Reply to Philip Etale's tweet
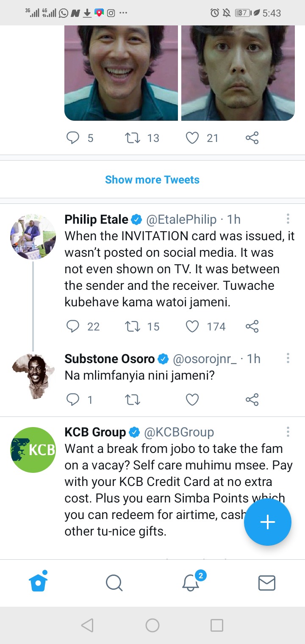Screen dimensions: 305x644 pyautogui.click(x=73, y=326)
